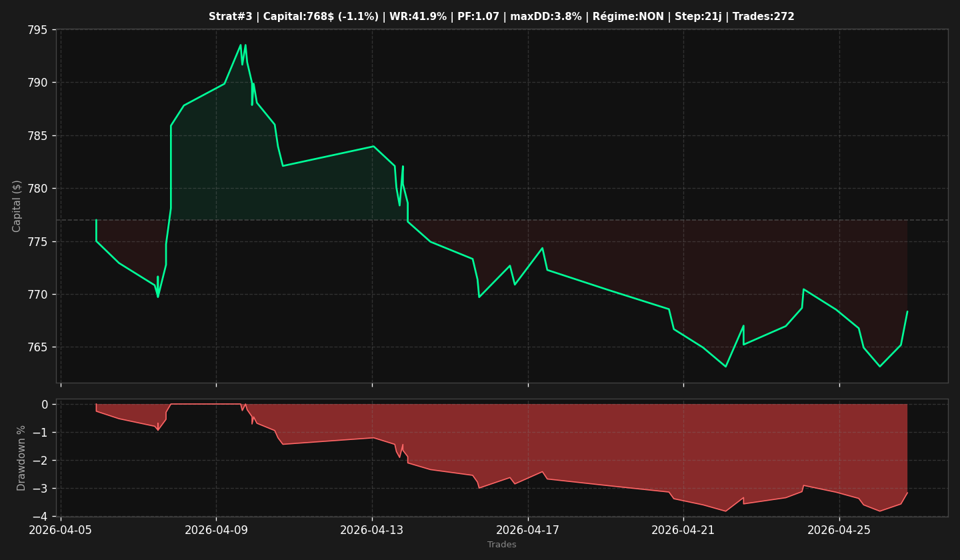Select the 770 capital axis tick label
Viewport: 960px width, 560px height.
38,295
